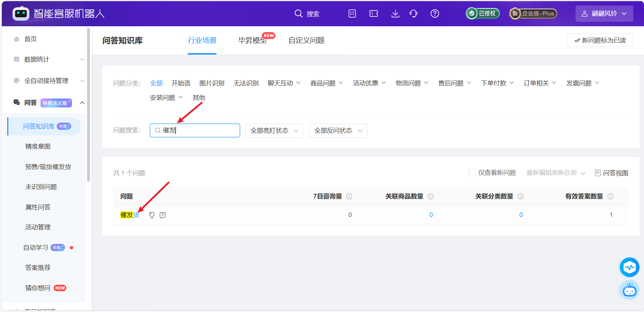Click the question-mark box icon beside 催发货
This screenshot has height=312, width=644.
[x=163, y=215]
